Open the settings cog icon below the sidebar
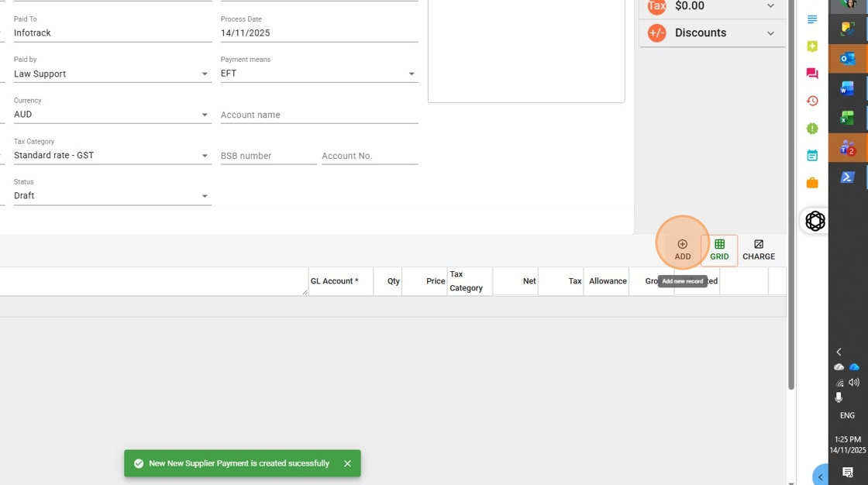 click(815, 221)
